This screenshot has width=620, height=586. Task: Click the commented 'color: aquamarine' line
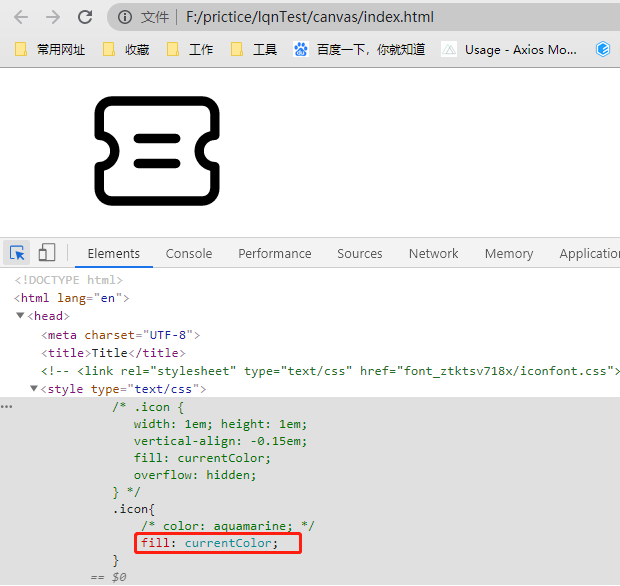(x=228, y=526)
